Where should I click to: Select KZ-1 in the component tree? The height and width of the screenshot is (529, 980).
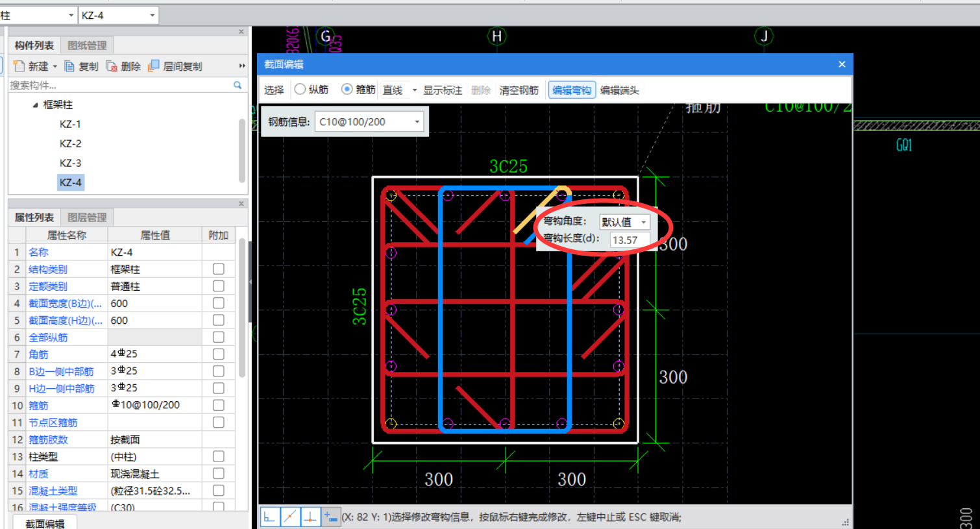coord(70,124)
